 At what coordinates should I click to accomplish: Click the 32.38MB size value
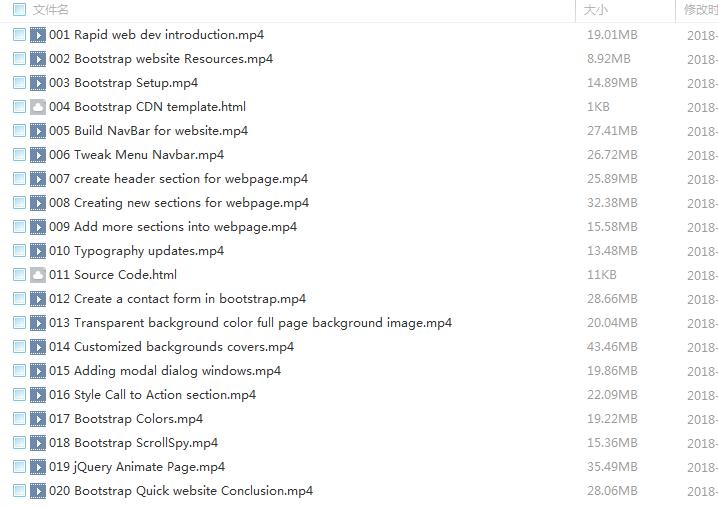612,203
